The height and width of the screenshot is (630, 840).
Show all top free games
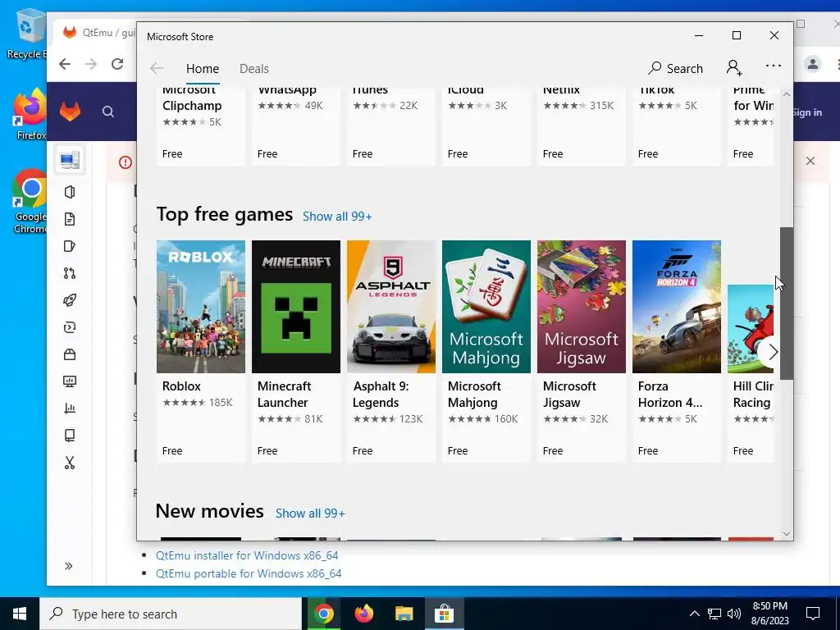tap(337, 217)
